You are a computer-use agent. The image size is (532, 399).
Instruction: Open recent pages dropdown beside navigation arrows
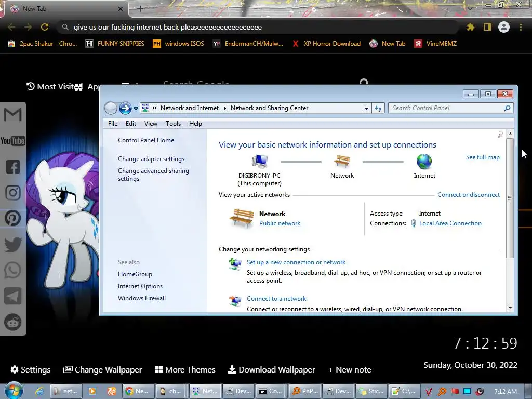(x=136, y=109)
